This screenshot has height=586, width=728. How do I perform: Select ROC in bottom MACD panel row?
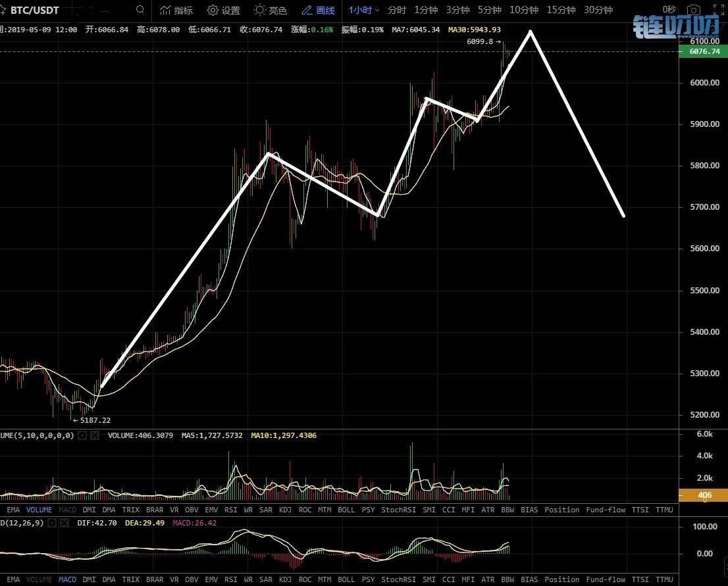point(305,579)
